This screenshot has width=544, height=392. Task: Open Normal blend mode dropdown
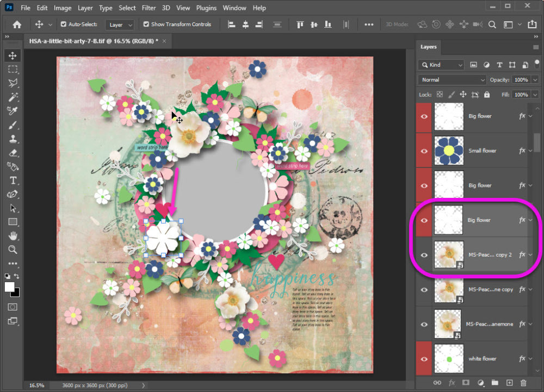coord(452,80)
